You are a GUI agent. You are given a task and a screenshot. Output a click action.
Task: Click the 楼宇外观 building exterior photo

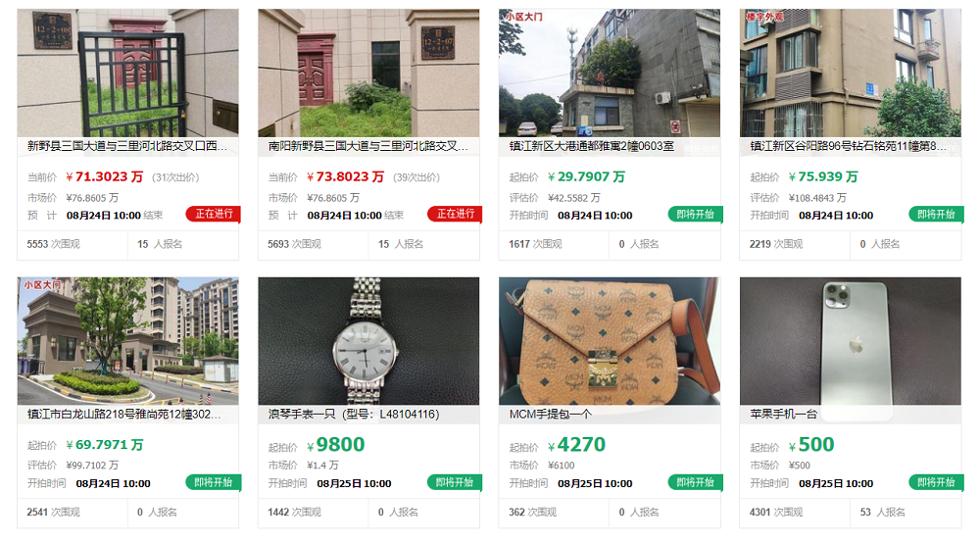[x=850, y=73]
